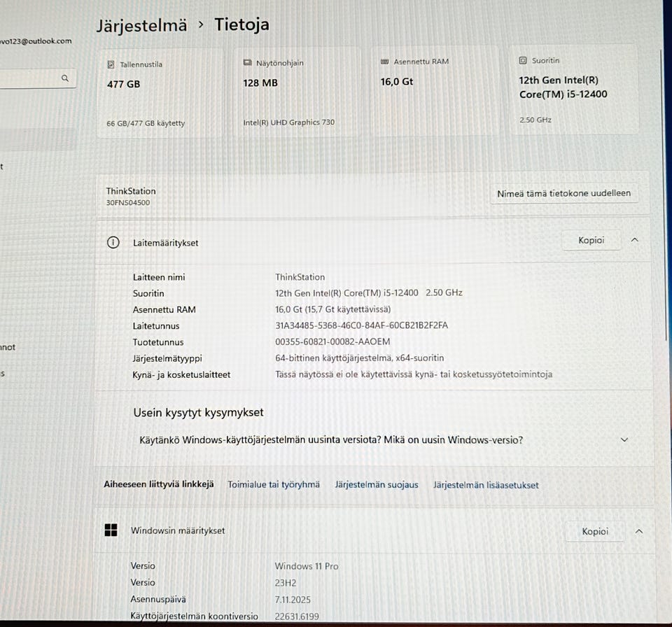The height and width of the screenshot is (627, 672).
Task: Select the build number 22631.6199
Action: point(297,617)
